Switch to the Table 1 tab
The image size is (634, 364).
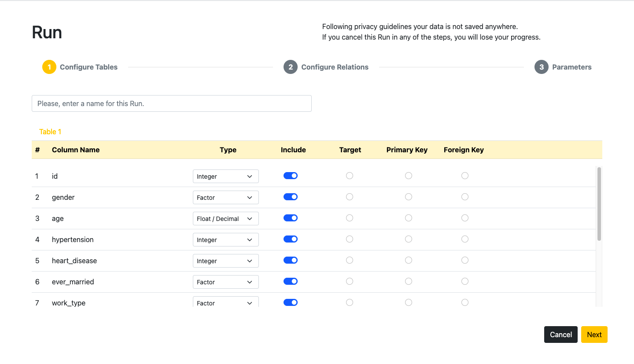click(x=50, y=132)
